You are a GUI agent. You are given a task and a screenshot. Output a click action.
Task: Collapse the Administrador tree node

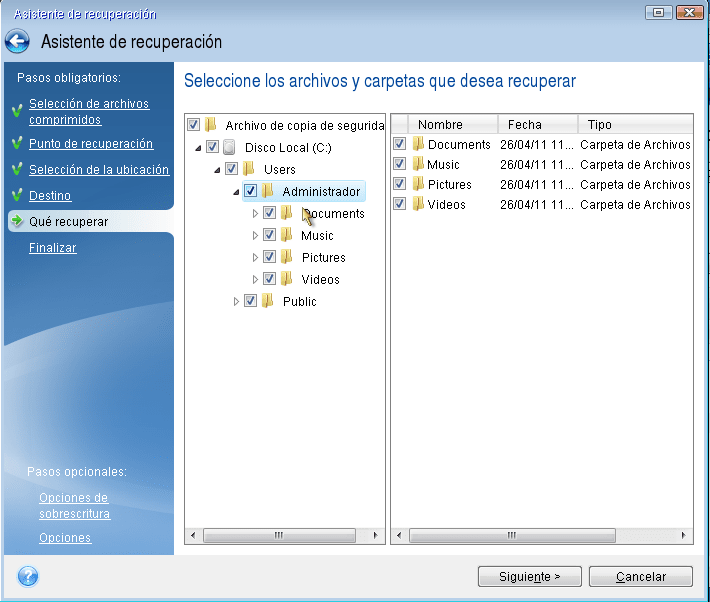point(236,192)
